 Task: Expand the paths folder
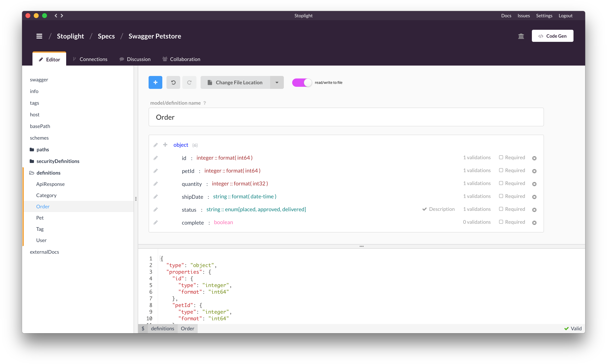click(x=39, y=149)
